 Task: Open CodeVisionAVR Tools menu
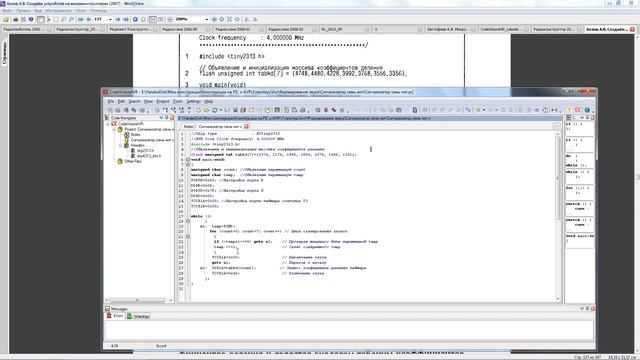pos(178,101)
